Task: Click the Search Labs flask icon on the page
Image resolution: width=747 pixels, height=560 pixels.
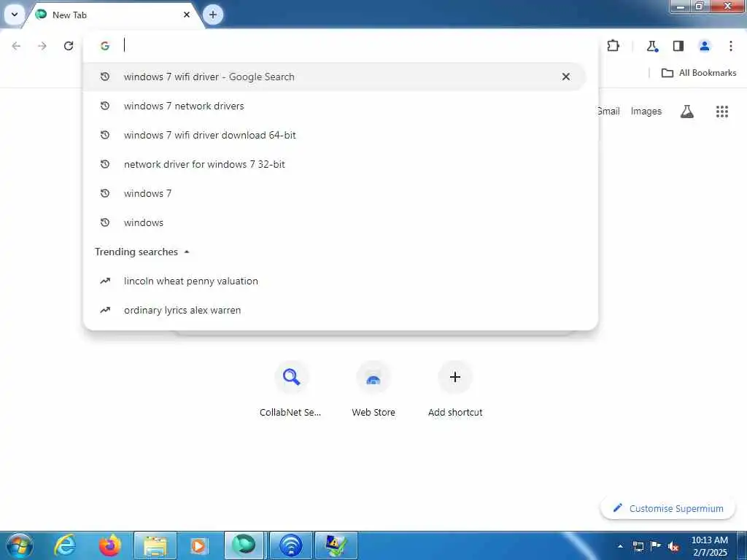Action: 687,112
